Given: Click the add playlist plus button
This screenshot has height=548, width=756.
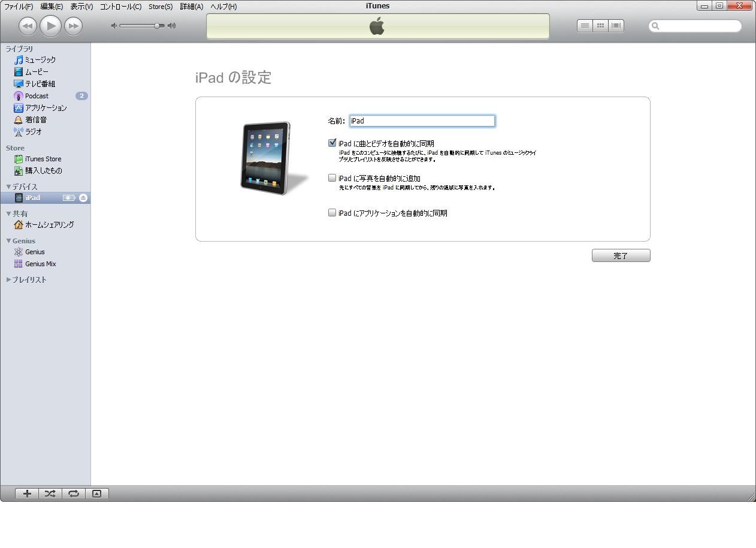Looking at the screenshot, I should pyautogui.click(x=27, y=493).
